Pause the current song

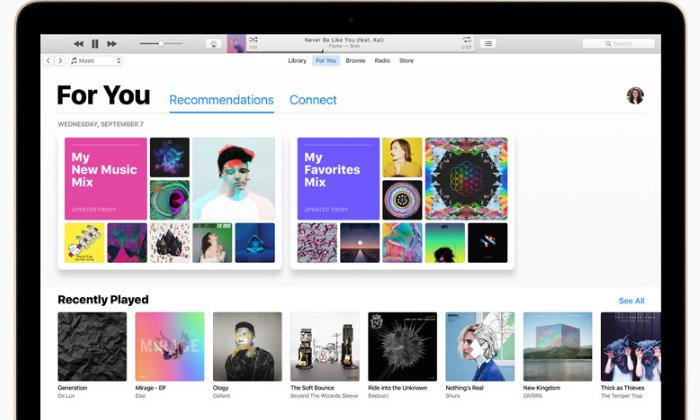click(x=95, y=44)
